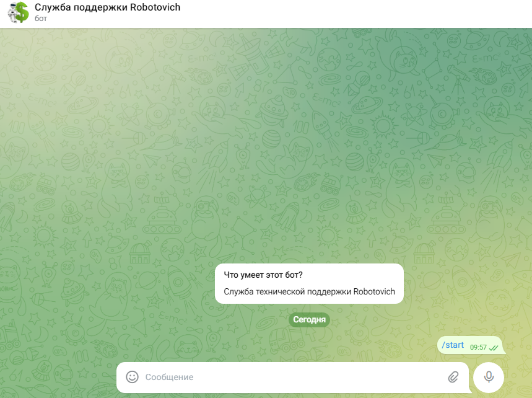Click the /start command link
Screen dimensions: 532x398
coord(453,345)
